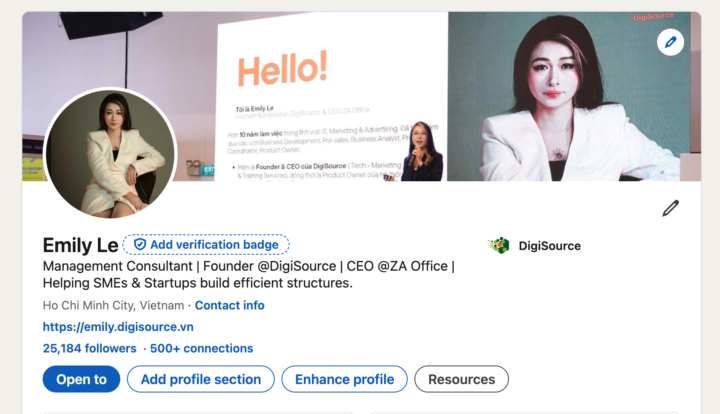Click the pencil to edit profile intro
This screenshot has height=414, width=720.
pos(670,208)
